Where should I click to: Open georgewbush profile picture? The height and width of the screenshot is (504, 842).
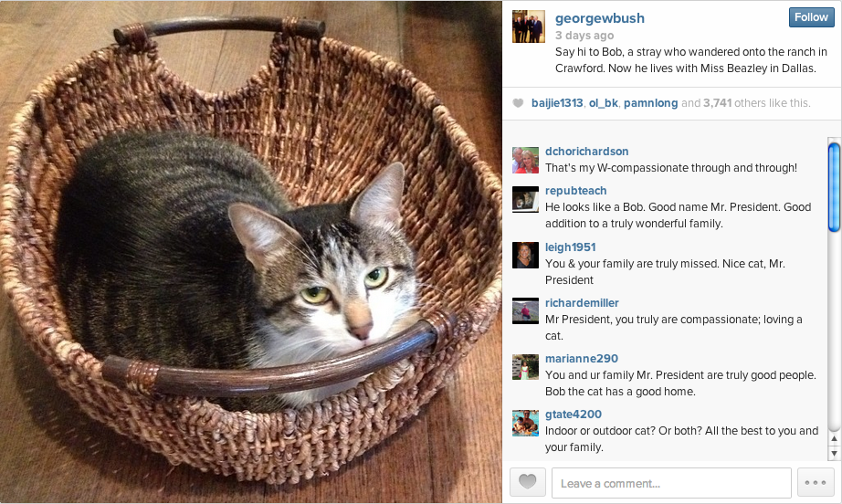pyautogui.click(x=529, y=26)
